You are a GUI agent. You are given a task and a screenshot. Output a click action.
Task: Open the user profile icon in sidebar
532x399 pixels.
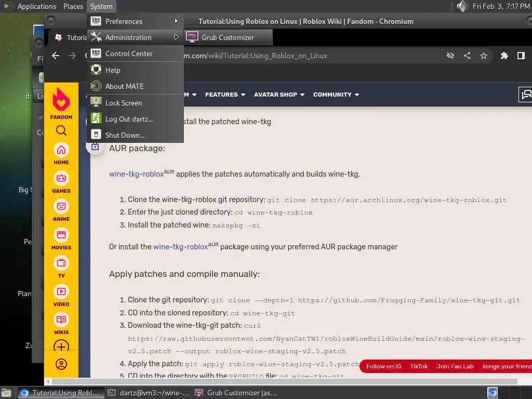(61, 364)
